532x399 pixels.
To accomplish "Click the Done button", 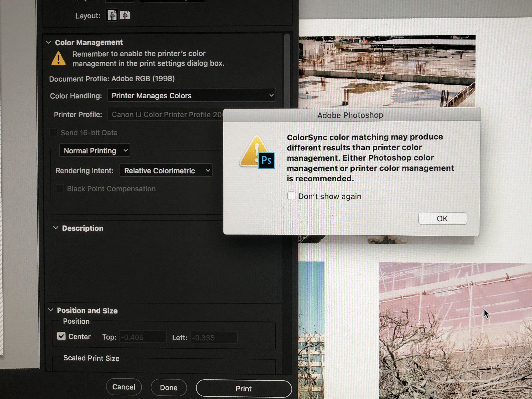I will coord(169,388).
